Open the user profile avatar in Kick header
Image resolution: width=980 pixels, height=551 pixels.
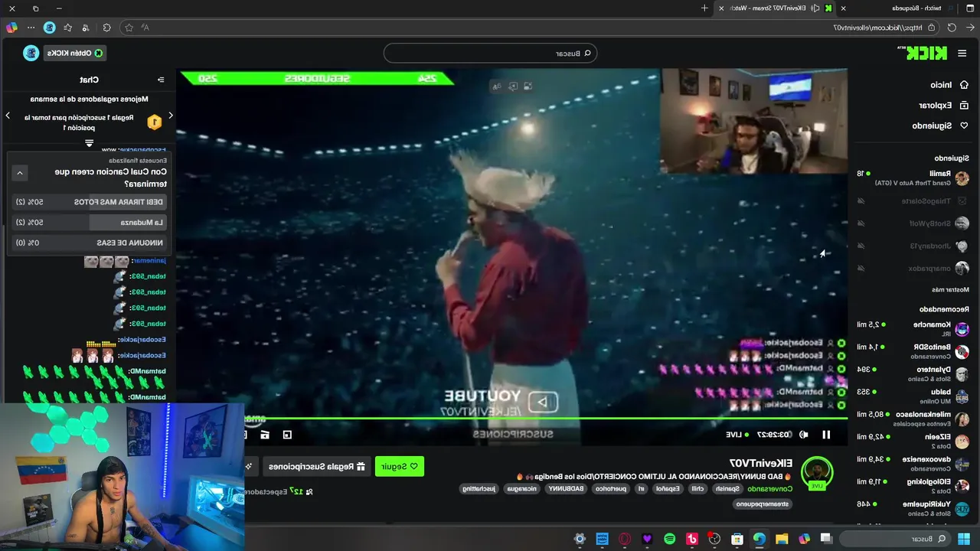[31, 53]
